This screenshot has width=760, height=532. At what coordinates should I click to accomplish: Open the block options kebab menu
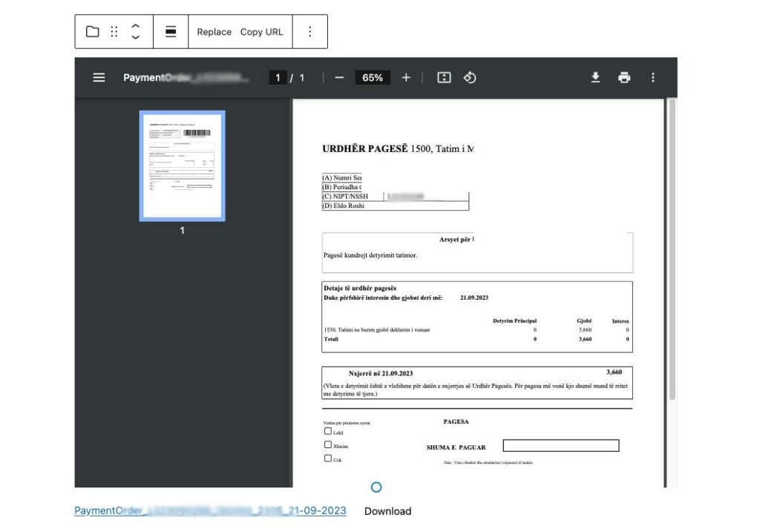click(x=310, y=31)
